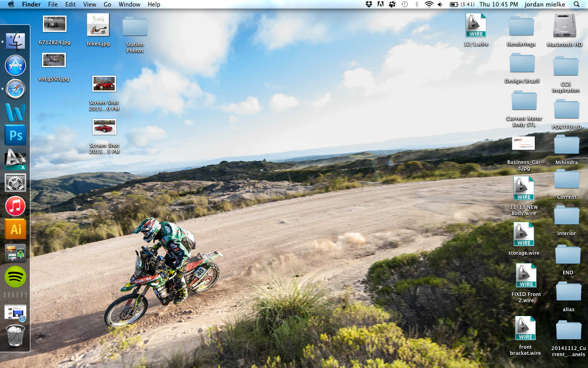Open the Finder menu
This screenshot has width=588, height=368.
pos(31,4)
